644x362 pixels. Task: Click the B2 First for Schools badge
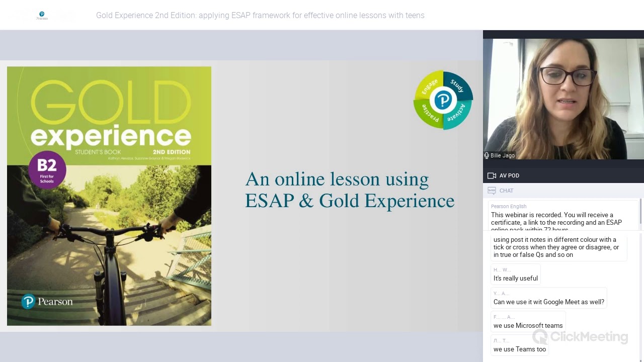point(47,169)
